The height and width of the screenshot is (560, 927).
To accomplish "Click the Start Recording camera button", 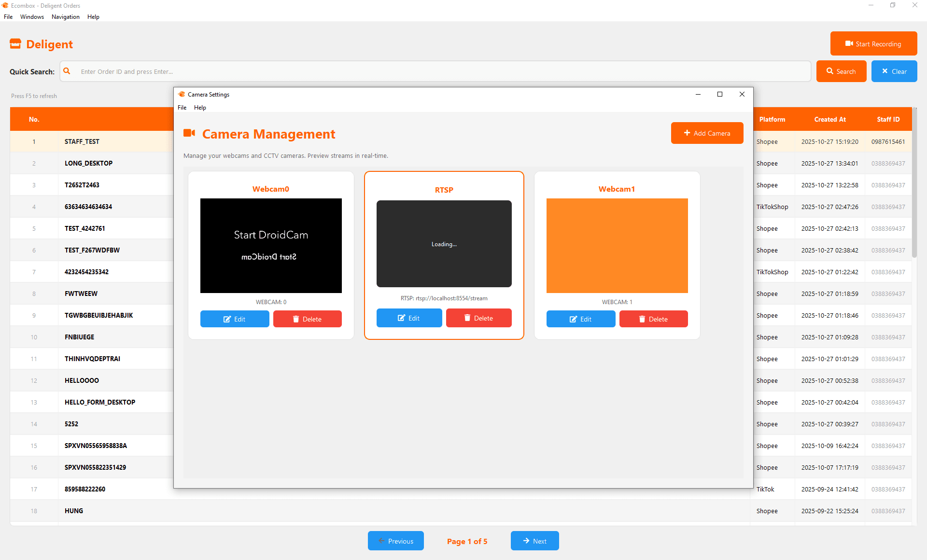I will (873, 44).
